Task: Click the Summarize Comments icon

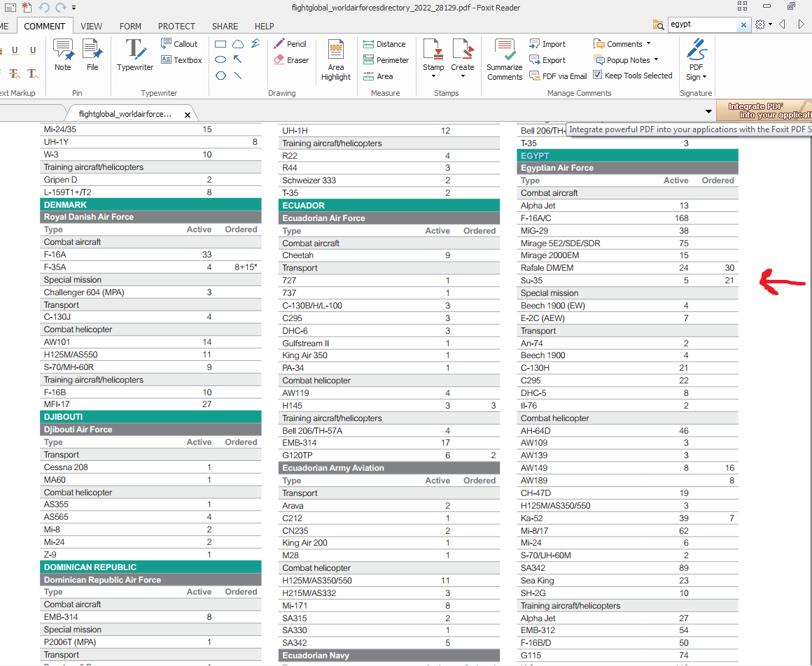Action: pyautogui.click(x=505, y=59)
